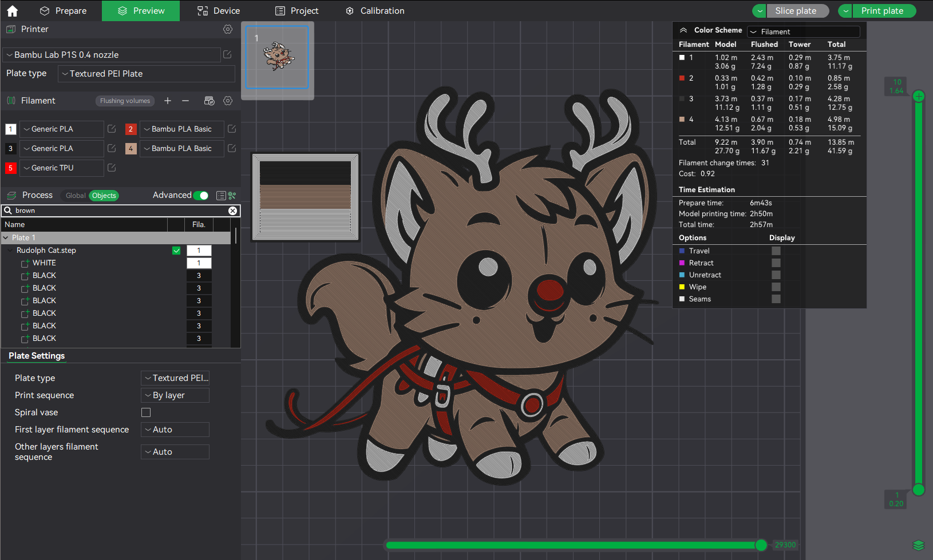This screenshot has height=560, width=933.
Task: Enable Wipe display checkbox
Action: pyautogui.click(x=776, y=287)
